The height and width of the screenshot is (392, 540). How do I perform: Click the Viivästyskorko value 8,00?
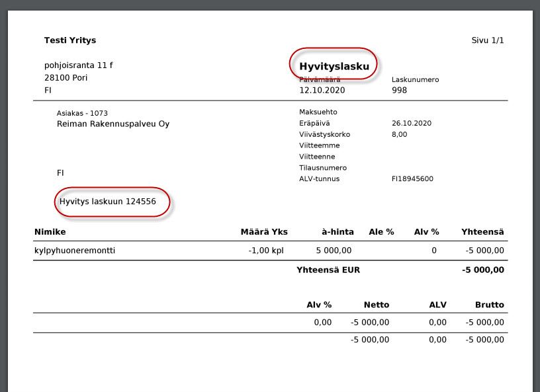400,134
